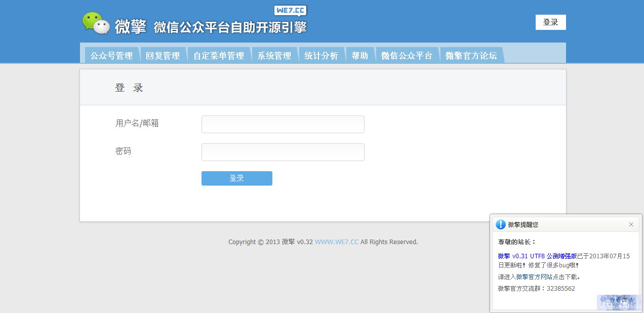Visit the 微擎官方论坛 tab
The width and height of the screenshot is (644, 313).
pyautogui.click(x=471, y=56)
